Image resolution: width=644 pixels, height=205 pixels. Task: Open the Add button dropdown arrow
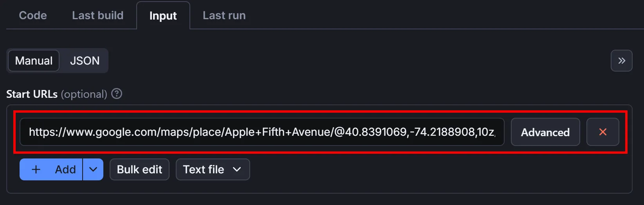[x=93, y=169]
